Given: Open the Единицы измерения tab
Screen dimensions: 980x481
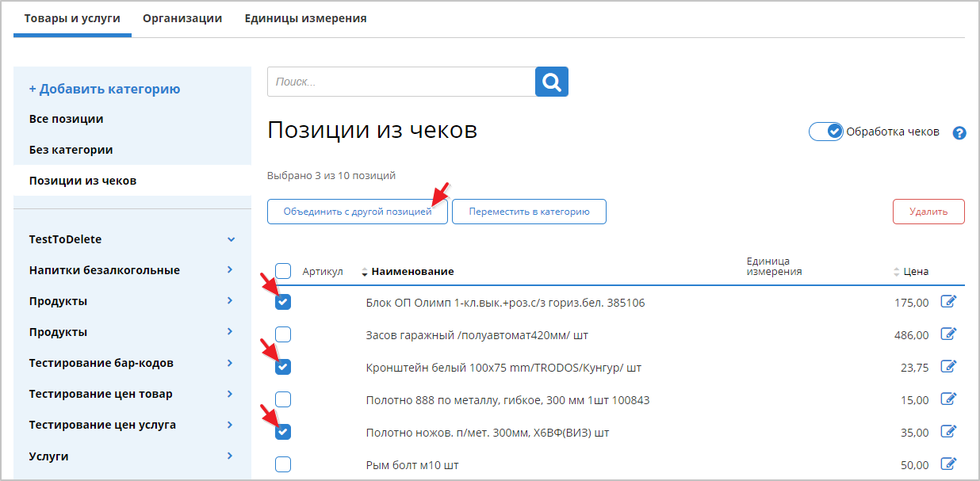Looking at the screenshot, I should (x=305, y=18).
